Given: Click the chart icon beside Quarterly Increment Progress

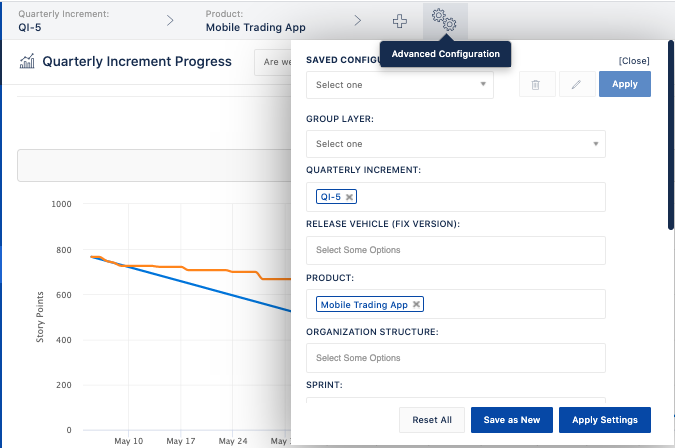Looking at the screenshot, I should pos(27,62).
